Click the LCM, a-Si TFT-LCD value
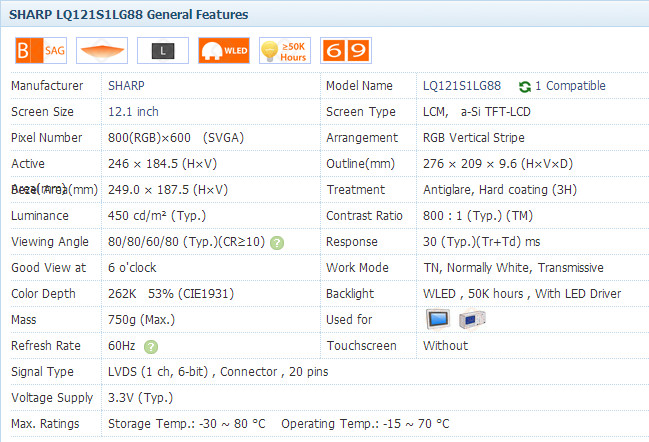Viewport: 649px width, 442px height. click(476, 112)
